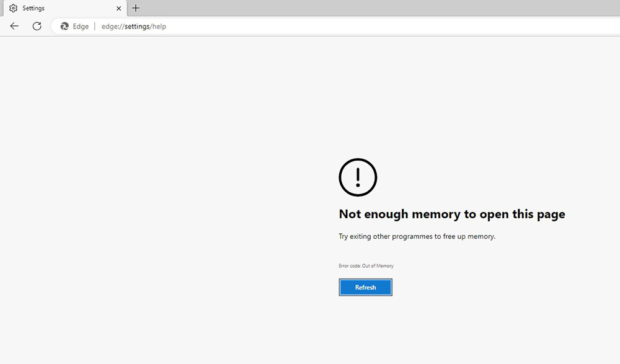This screenshot has height=364, width=620.
Task: Open a new tab with the plus icon
Action: 136,8
